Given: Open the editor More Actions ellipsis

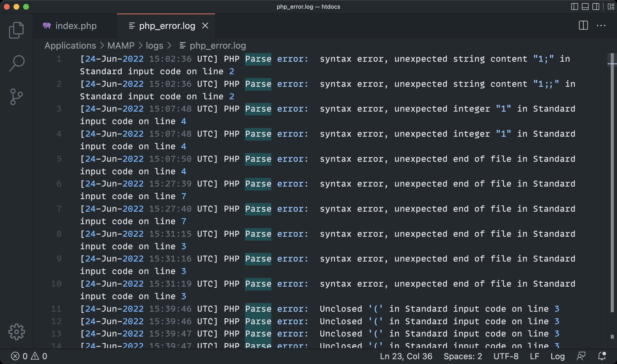Looking at the screenshot, I should pyautogui.click(x=601, y=26).
